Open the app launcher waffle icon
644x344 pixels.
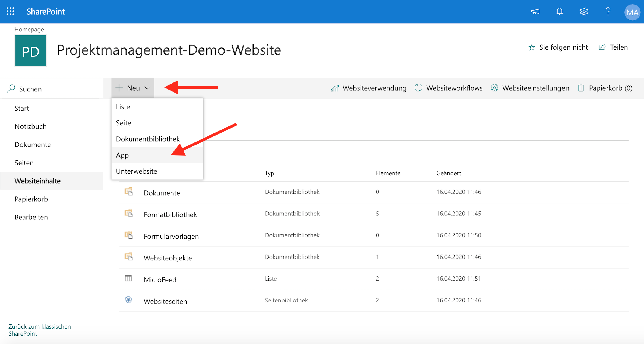(x=10, y=11)
